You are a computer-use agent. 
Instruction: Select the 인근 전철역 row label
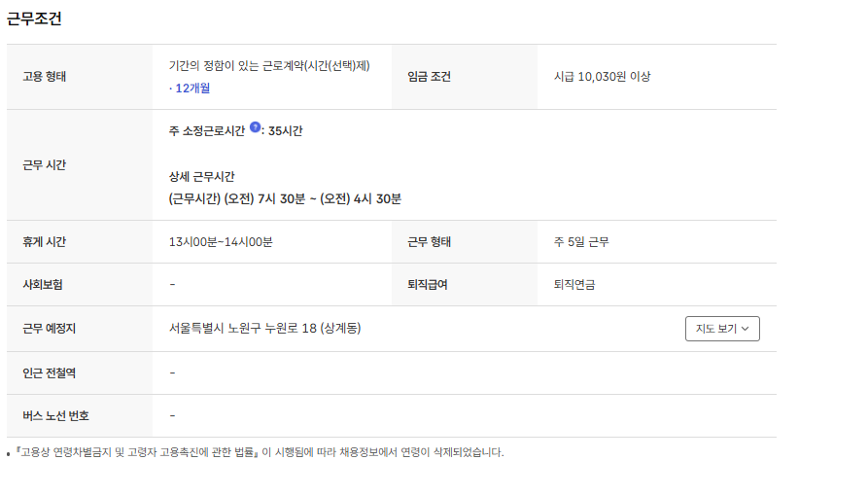[50, 372]
